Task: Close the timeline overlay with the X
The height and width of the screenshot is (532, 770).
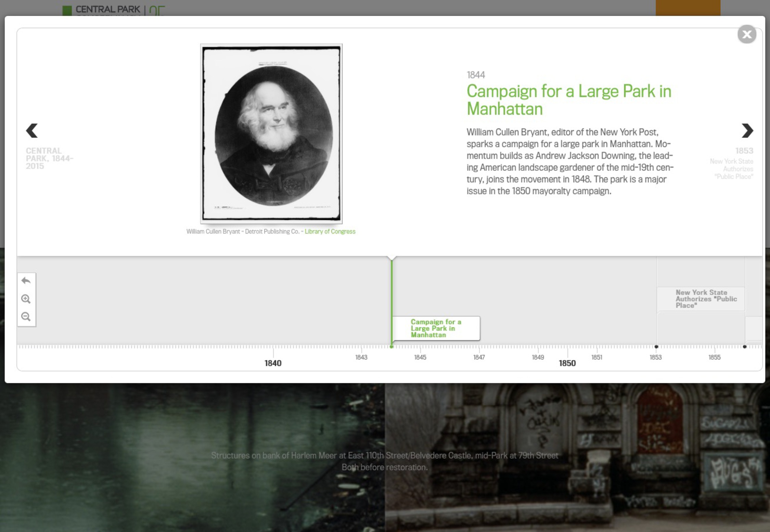Action: coord(747,34)
